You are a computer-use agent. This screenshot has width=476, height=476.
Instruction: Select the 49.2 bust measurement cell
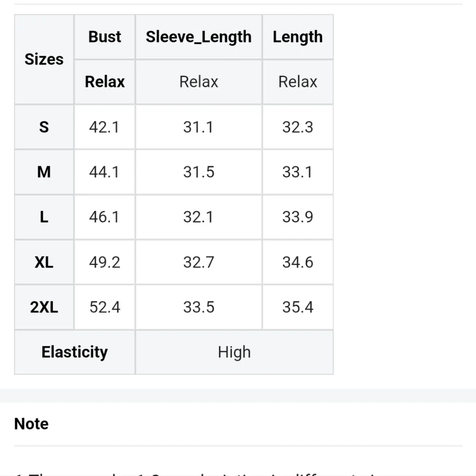(104, 262)
